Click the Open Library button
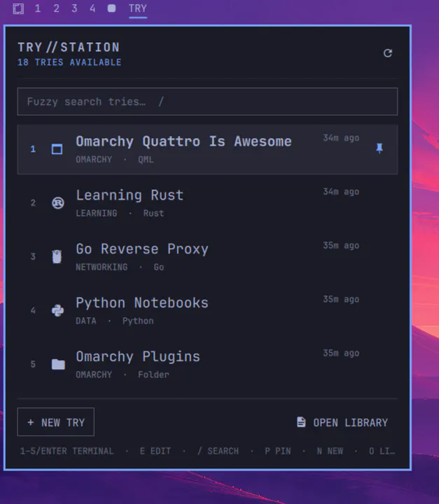Image resolution: width=439 pixels, height=504 pixels. (342, 422)
